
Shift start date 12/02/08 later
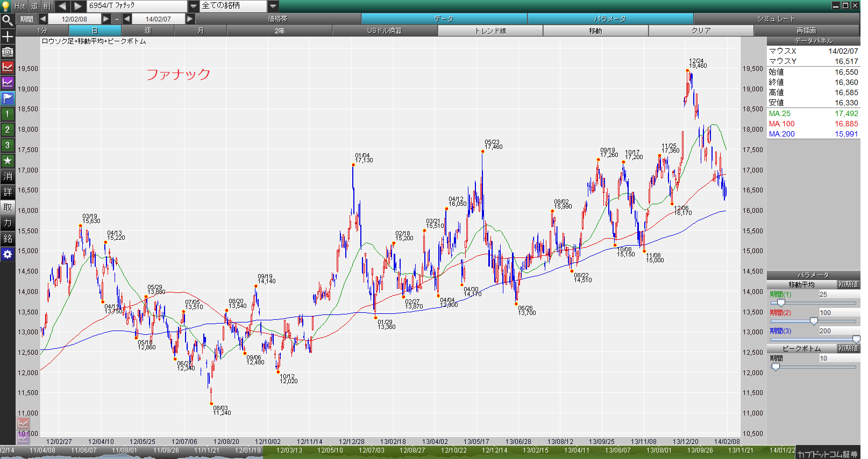[106, 19]
